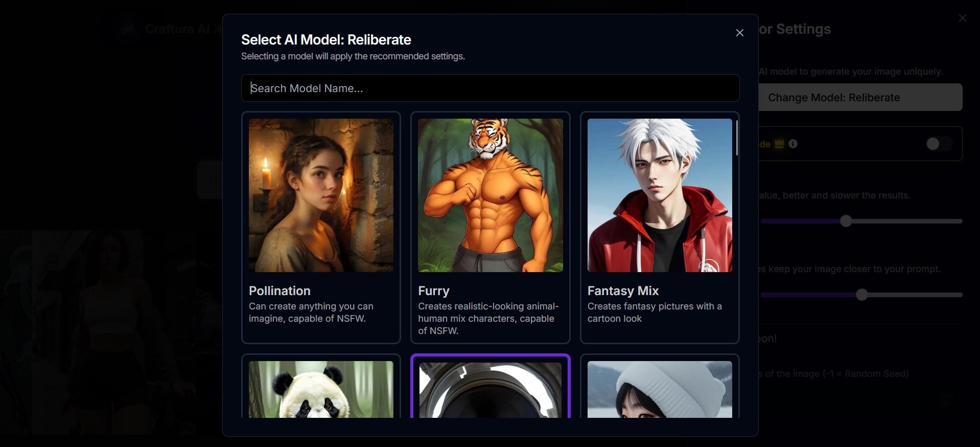980x447 pixels.
Task: Click the model list vertical scrollbar
Action: click(x=736, y=138)
